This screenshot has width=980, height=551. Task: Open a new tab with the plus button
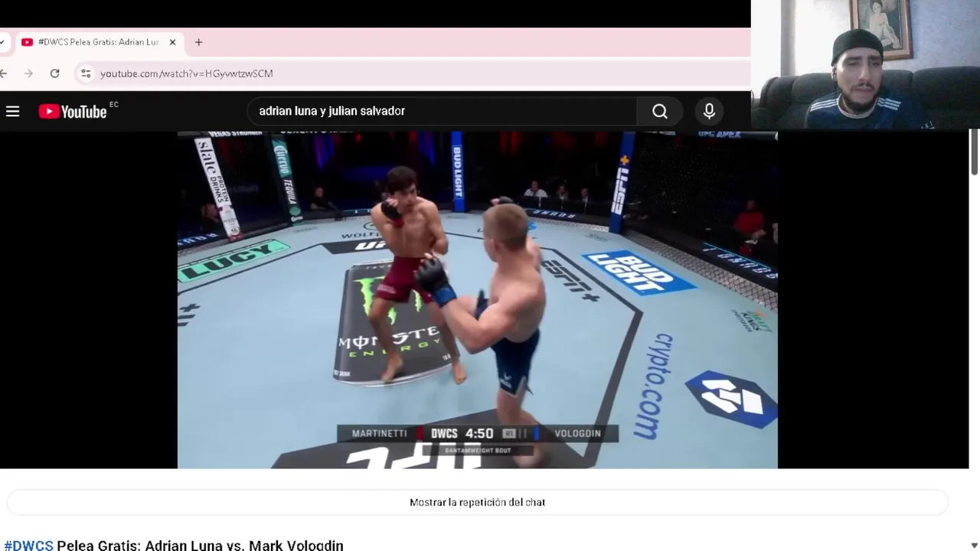(x=198, y=42)
